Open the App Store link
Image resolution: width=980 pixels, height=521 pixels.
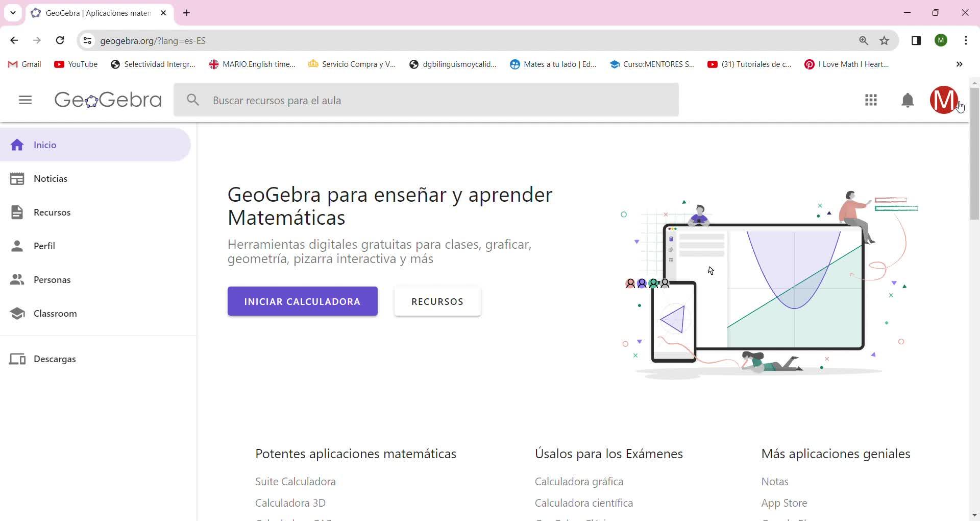(x=785, y=503)
